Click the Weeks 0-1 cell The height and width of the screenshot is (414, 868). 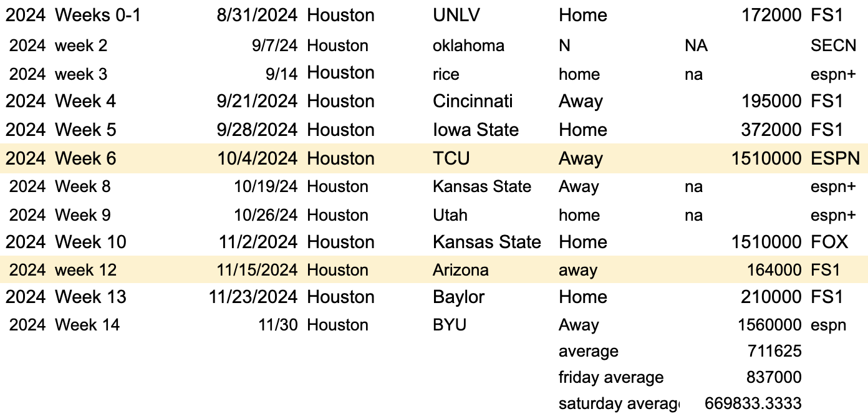[98, 16]
